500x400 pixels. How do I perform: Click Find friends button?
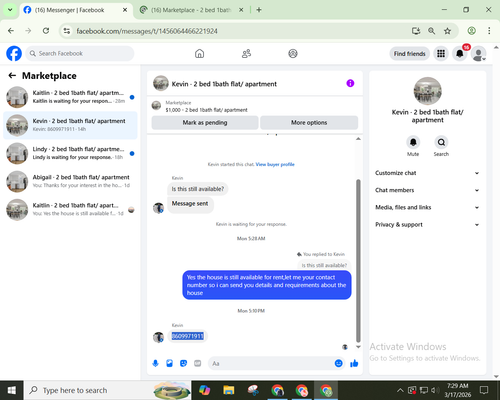click(x=409, y=54)
